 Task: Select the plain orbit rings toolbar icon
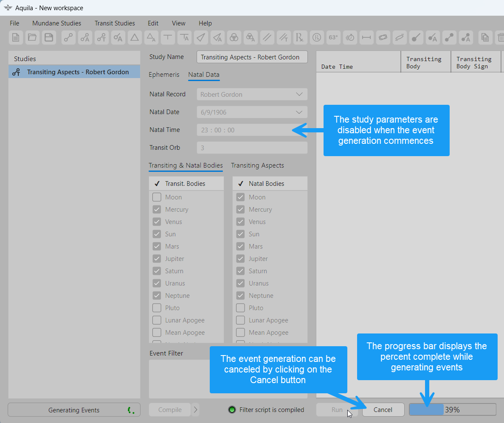383,38
